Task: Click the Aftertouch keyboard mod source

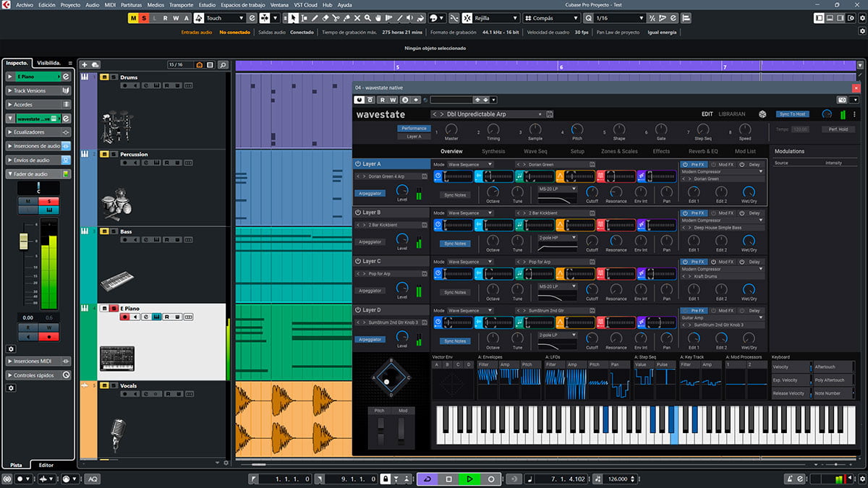Action: (835, 367)
